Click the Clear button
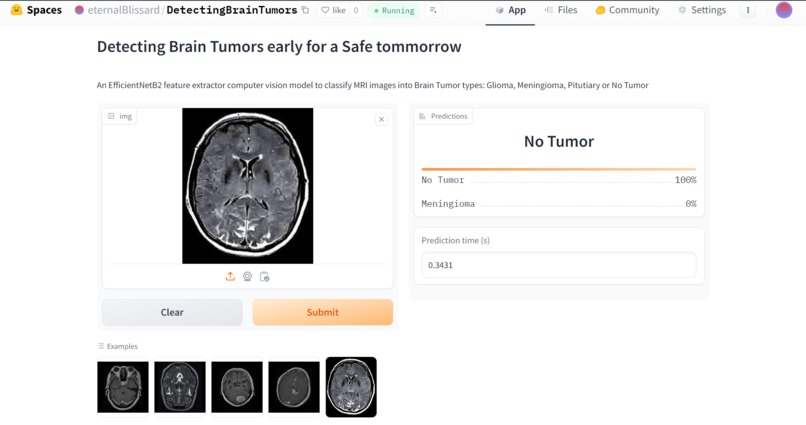Screen dimensions: 806x425 click(x=172, y=312)
